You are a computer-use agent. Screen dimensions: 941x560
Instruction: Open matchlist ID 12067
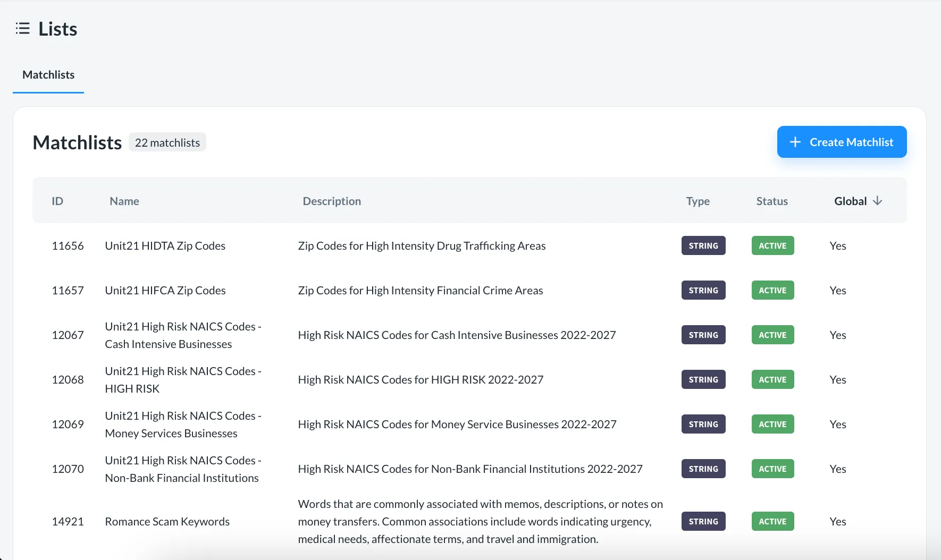(68, 335)
